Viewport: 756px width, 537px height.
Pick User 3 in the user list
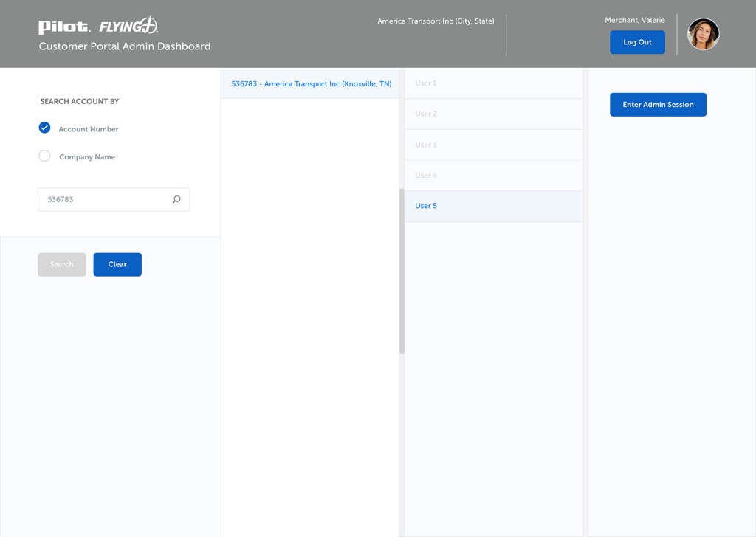click(493, 145)
